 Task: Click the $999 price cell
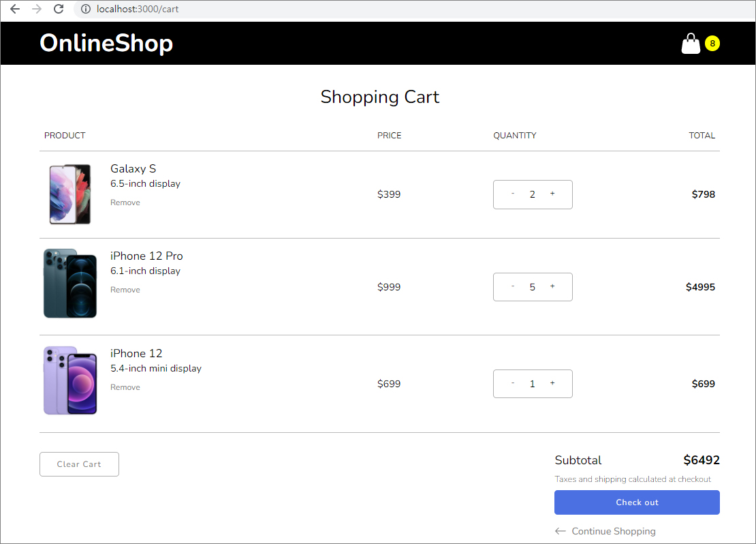[389, 287]
